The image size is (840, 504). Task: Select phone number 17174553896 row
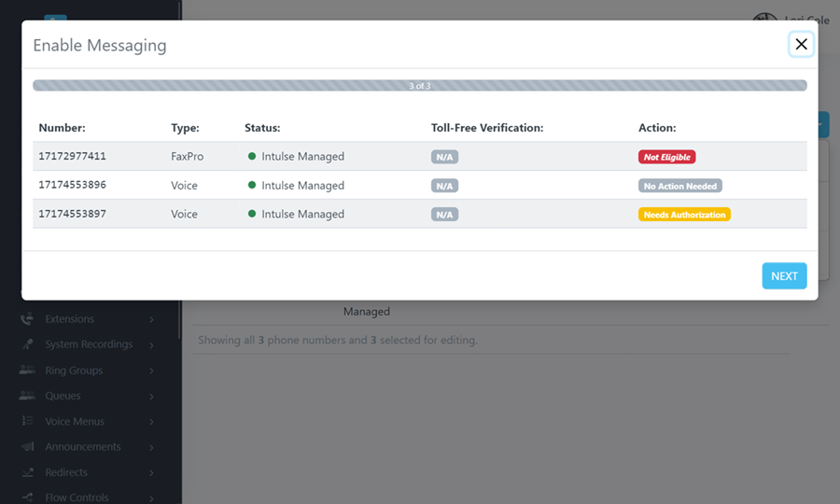(x=72, y=186)
